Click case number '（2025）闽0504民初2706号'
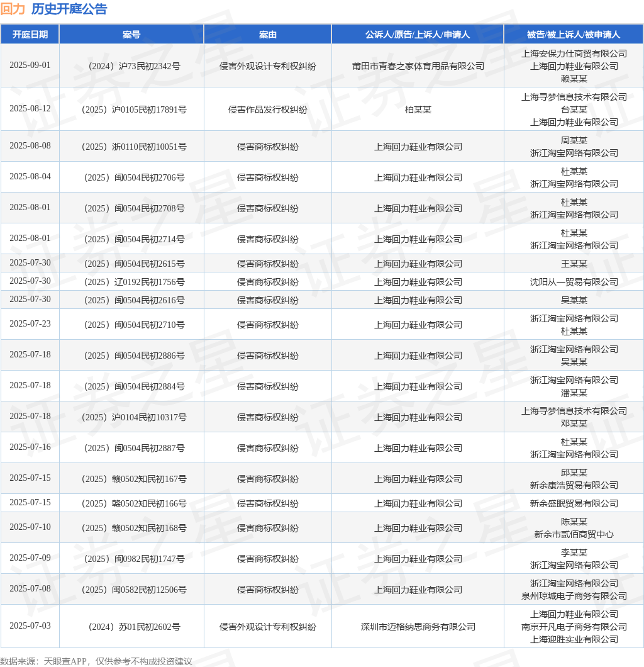 (x=134, y=178)
